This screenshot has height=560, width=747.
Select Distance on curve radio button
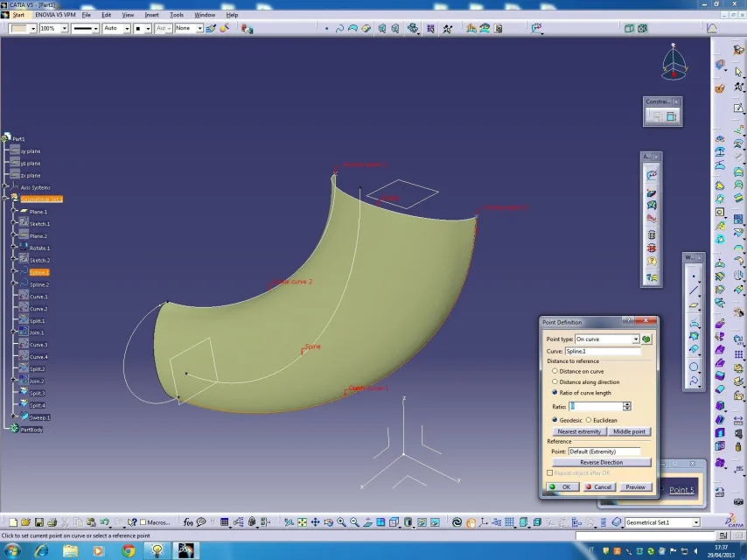pyautogui.click(x=555, y=371)
